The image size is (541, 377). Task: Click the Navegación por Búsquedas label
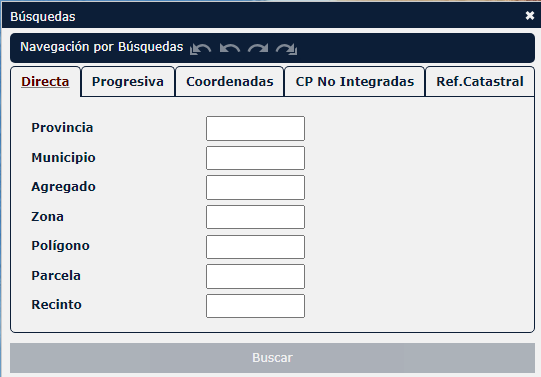(x=101, y=47)
